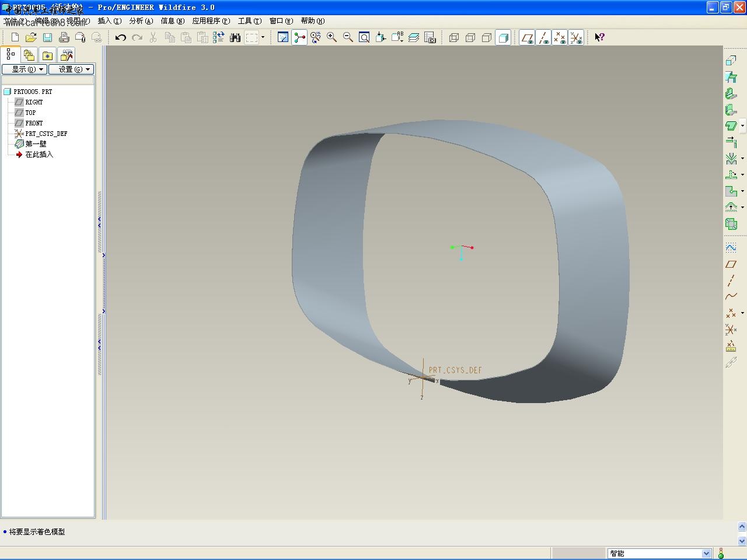
Task: Open the 信息(N) menu
Action: 172,21
